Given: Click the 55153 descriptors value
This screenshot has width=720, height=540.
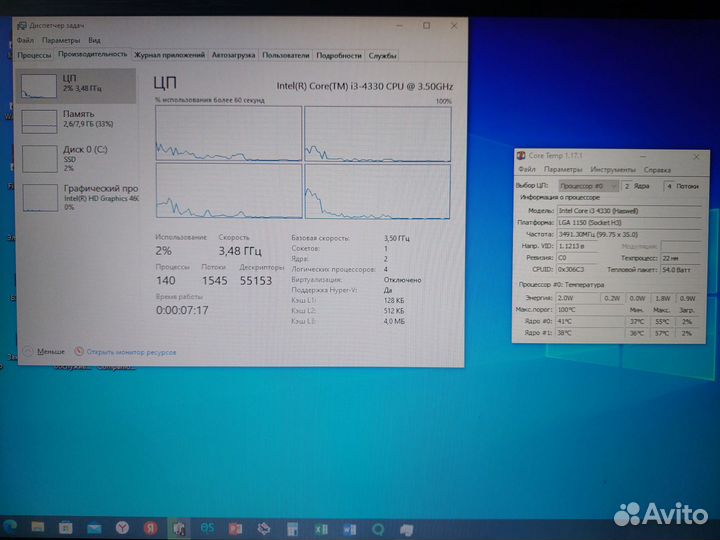Looking at the screenshot, I should point(256,281).
